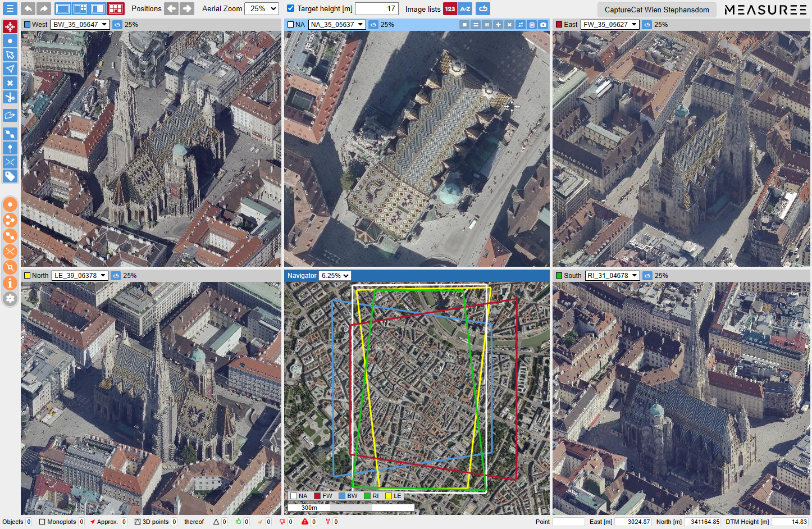
Task: Choose the five-view grid layout
Action: point(115,9)
